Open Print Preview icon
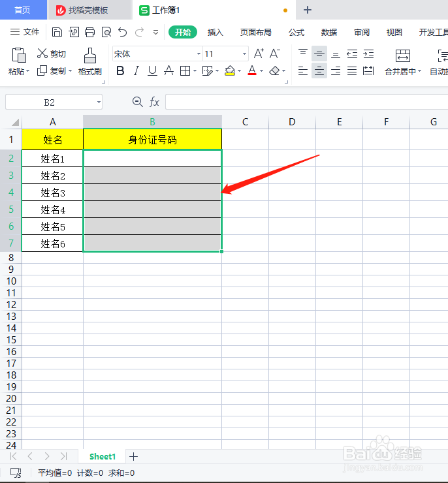Image resolution: width=448 pixels, height=483 pixels. click(106, 32)
